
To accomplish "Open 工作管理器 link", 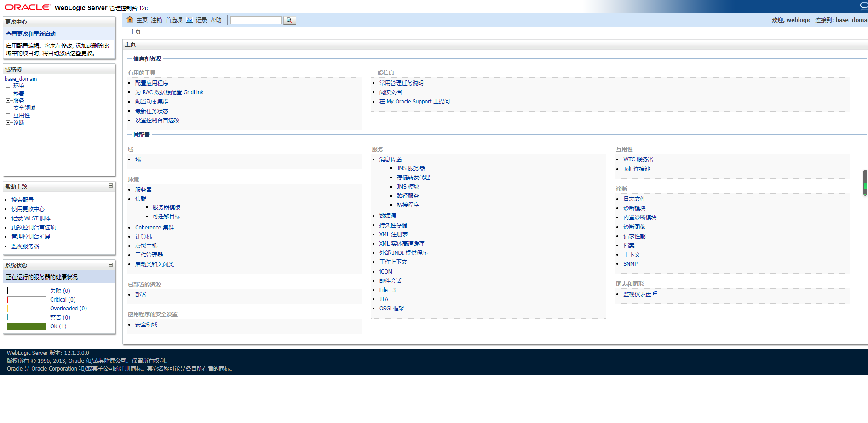I will tap(149, 255).
